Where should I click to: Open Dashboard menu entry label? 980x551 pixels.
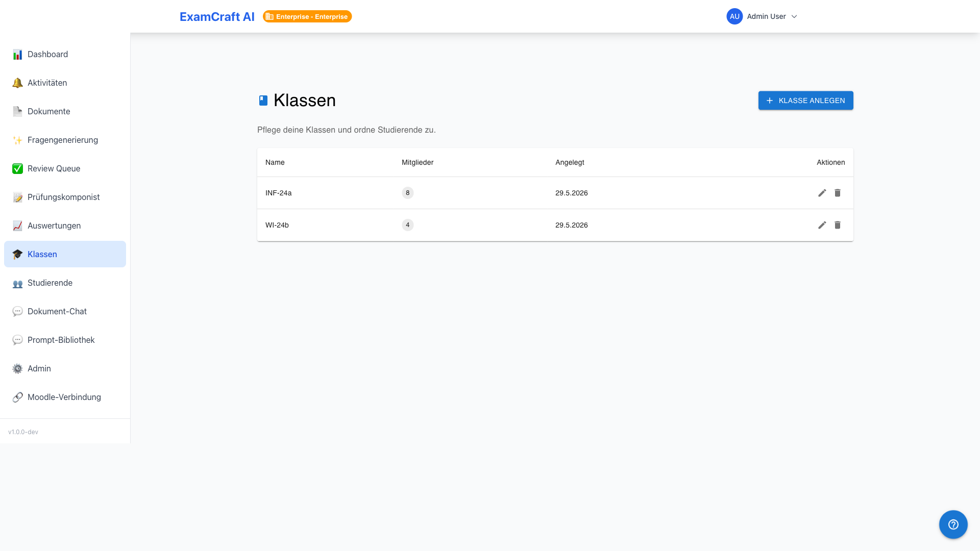[x=47, y=54]
